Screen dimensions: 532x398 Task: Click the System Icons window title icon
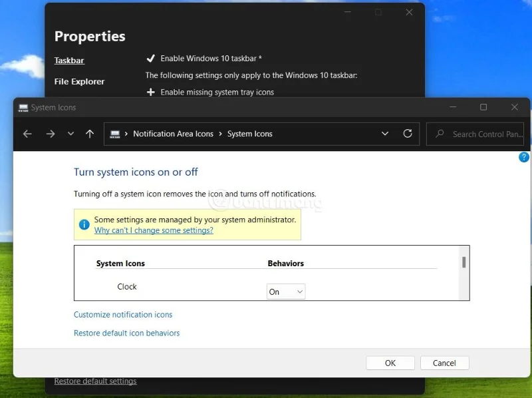coord(23,108)
